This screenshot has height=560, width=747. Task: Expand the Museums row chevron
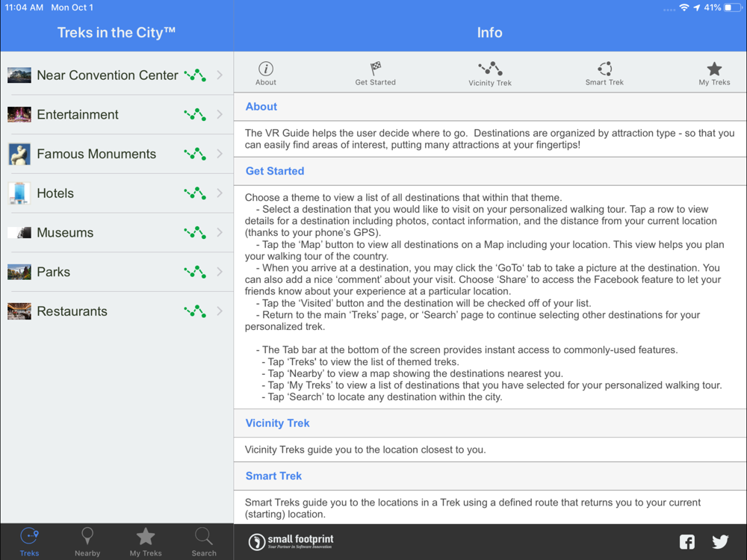coord(220,232)
